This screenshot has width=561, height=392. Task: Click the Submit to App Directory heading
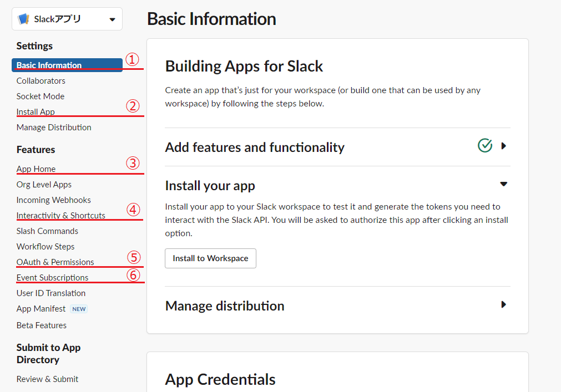[48, 353]
